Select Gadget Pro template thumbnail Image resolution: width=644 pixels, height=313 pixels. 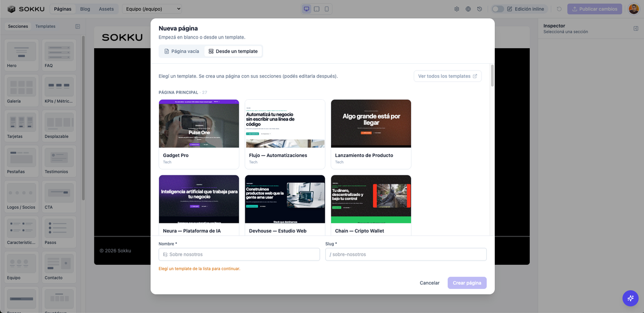click(x=199, y=124)
